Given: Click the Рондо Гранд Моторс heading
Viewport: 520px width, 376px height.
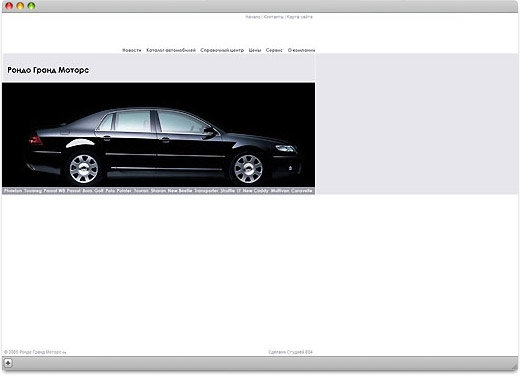Looking at the screenshot, I should point(48,70).
